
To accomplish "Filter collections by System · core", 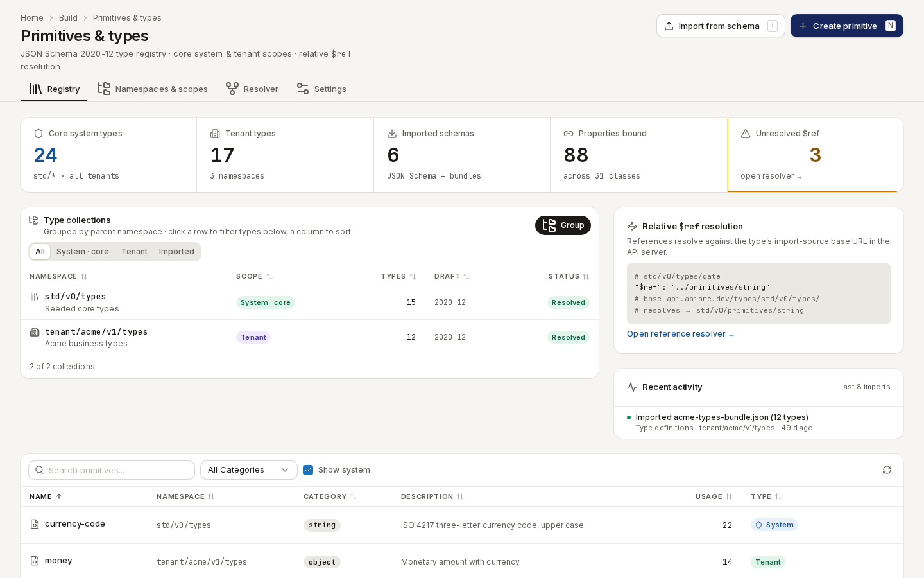I will click(83, 252).
